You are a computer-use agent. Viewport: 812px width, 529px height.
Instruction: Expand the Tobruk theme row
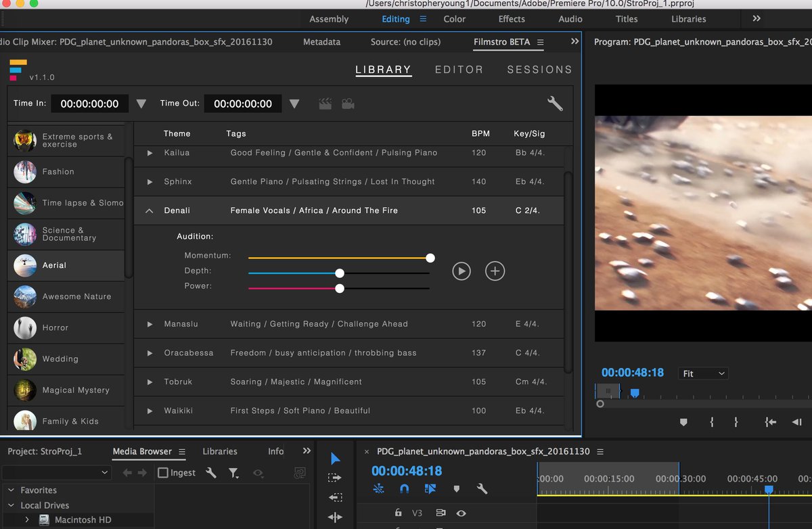click(150, 382)
